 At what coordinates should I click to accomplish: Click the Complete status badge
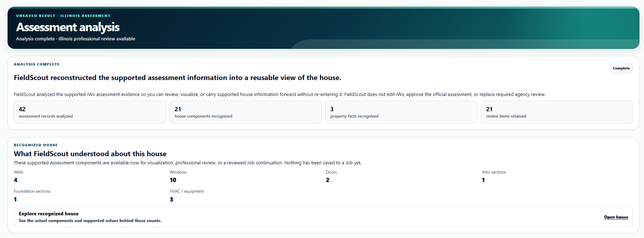[621, 68]
